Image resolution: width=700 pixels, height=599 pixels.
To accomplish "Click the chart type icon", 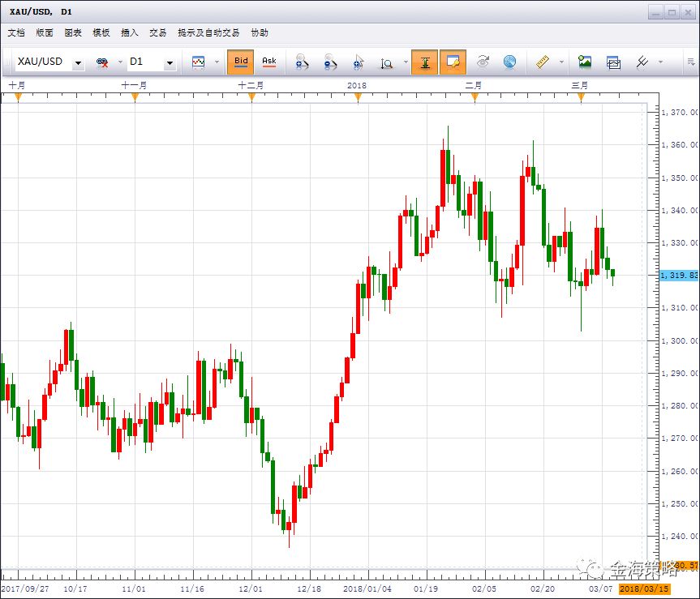I will (198, 62).
